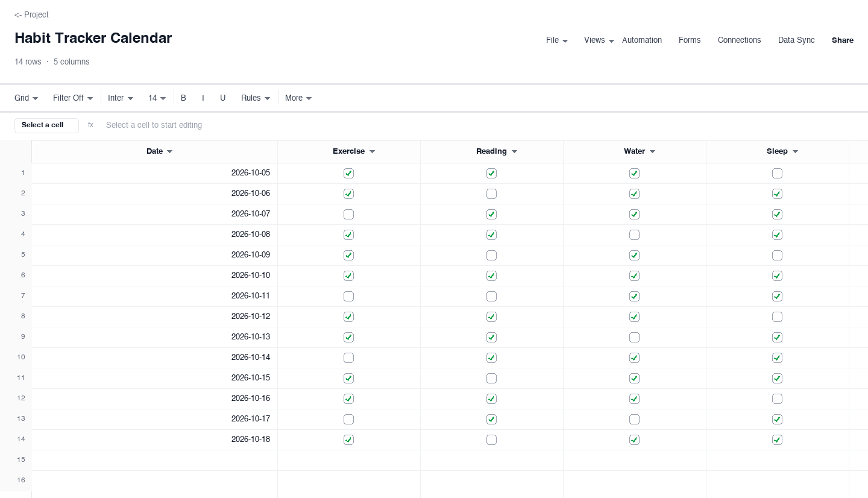
Task: Open the Reading column header menu
Action: pyautogui.click(x=514, y=151)
